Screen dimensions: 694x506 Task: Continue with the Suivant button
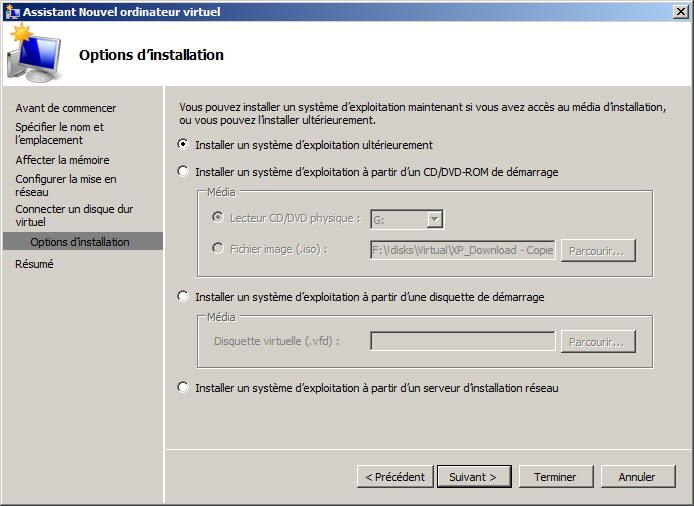pos(474,477)
